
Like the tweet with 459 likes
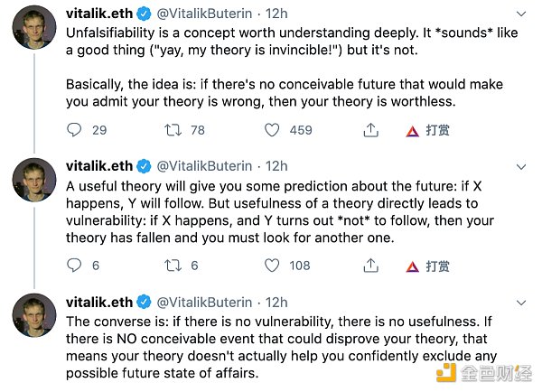coord(272,130)
